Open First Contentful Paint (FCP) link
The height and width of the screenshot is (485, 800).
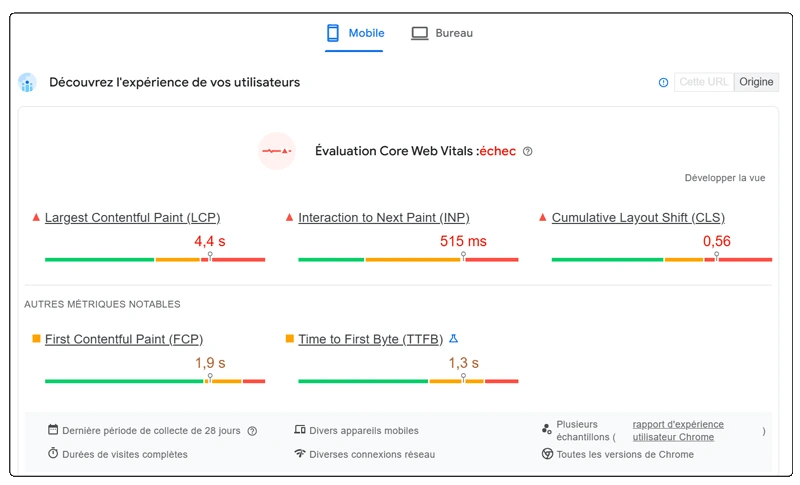pos(124,339)
